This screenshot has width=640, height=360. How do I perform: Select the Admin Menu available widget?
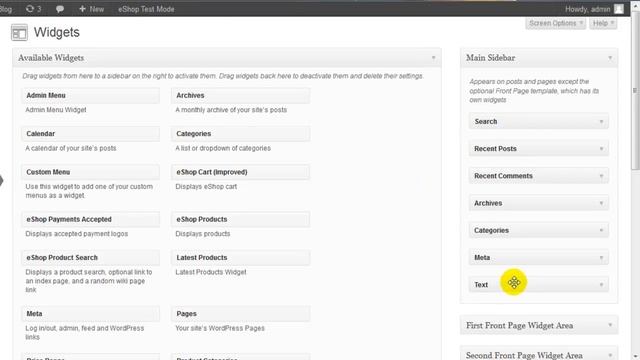point(90,95)
